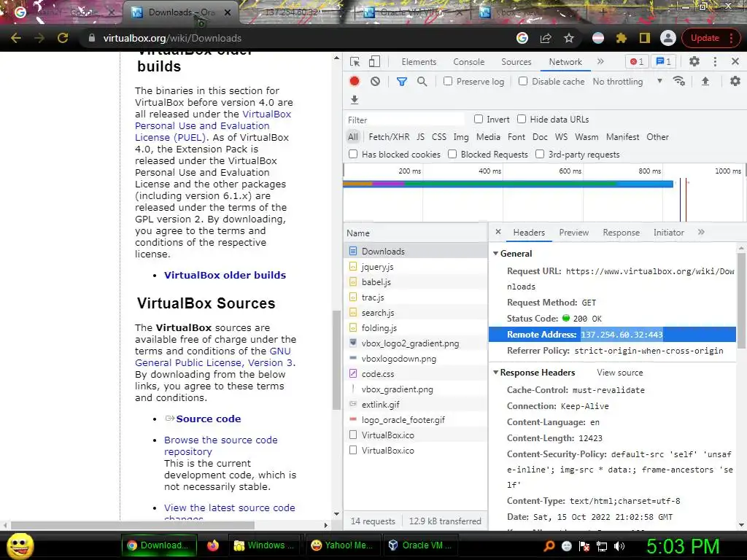Click the Google icon in the address bar
The height and width of the screenshot is (560, 747).
522,38
